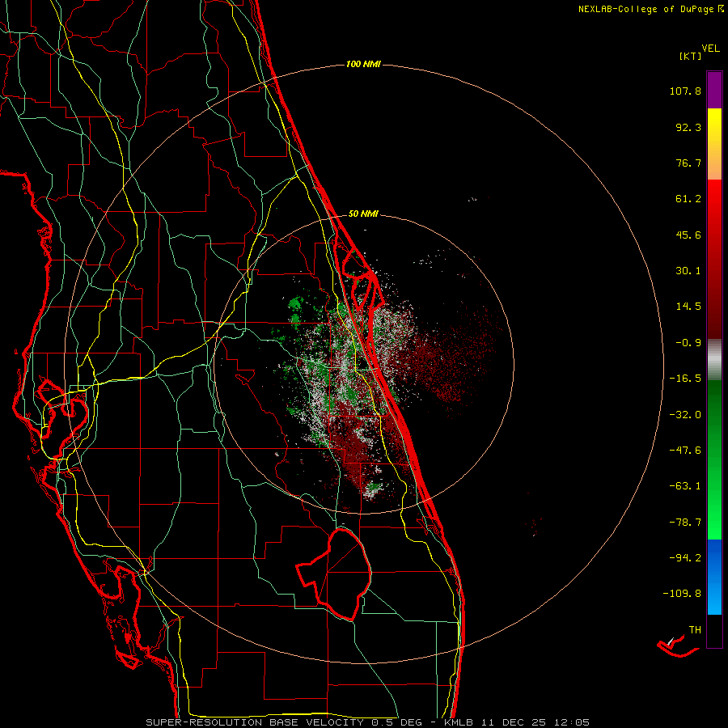
Task: Click the -0.9 legend value
Action: [688, 343]
